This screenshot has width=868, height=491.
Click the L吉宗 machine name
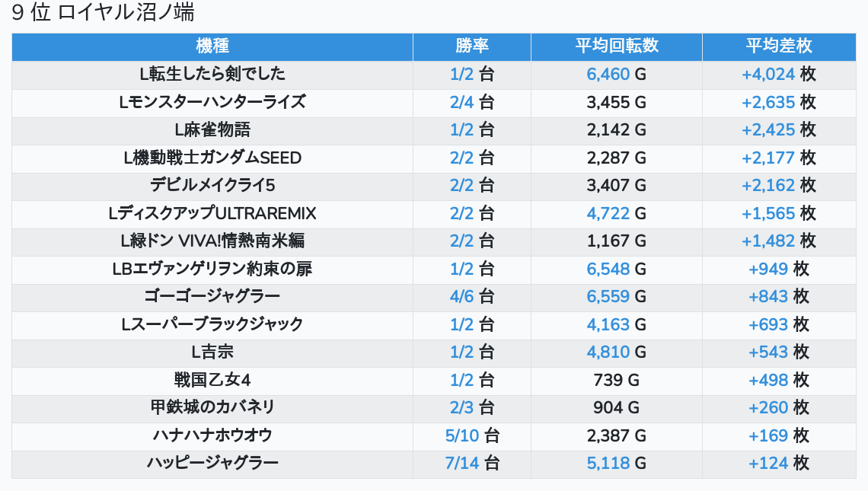212,352
